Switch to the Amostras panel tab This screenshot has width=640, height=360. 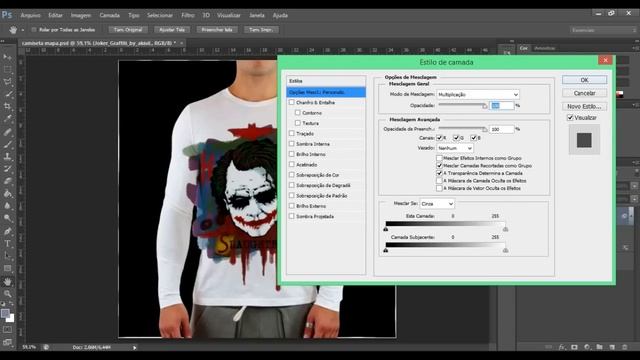coord(544,48)
